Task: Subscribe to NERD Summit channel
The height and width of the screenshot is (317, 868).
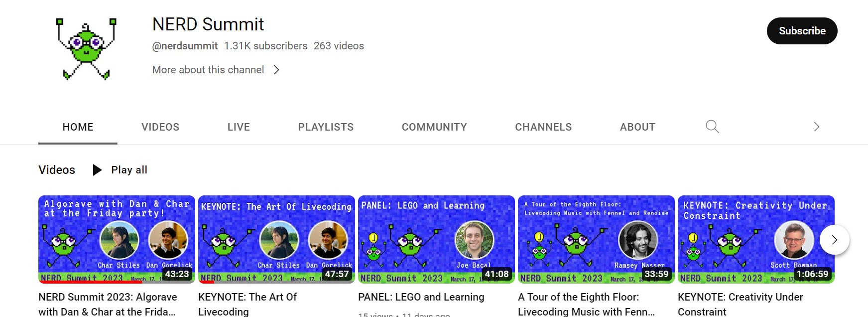Action: coord(802,31)
